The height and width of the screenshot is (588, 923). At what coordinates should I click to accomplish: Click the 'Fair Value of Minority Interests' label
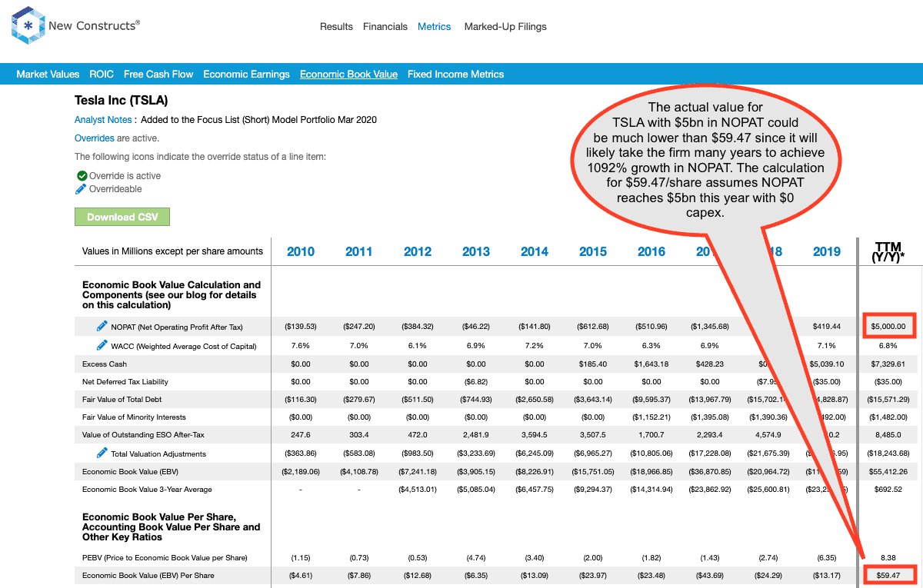pos(134,417)
